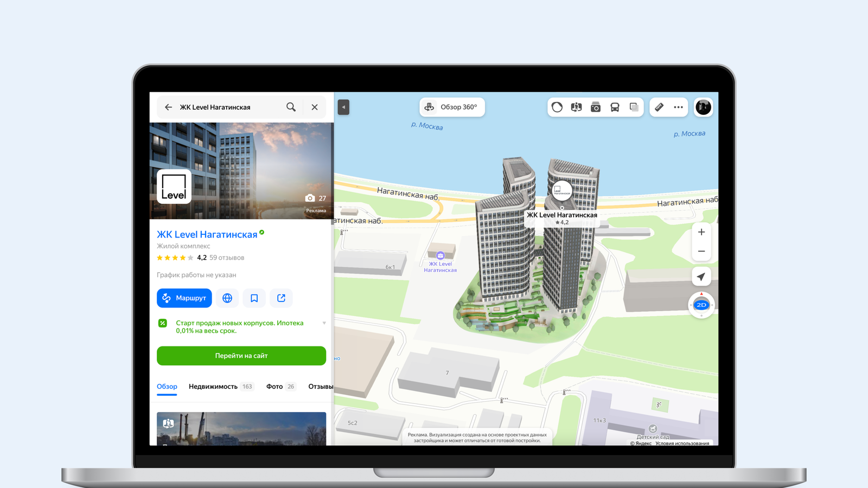Screen dimensions: 868x488
Task: Select the ruler measurement tool
Action: point(659,107)
